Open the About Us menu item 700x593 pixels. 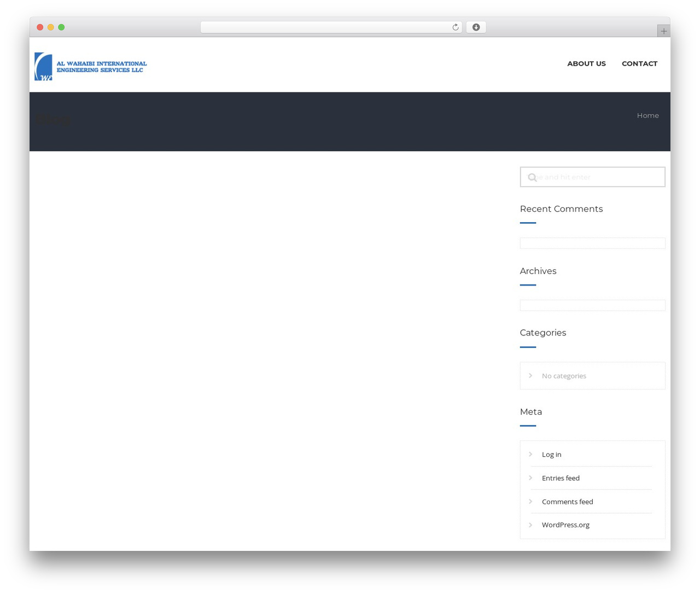pos(586,63)
